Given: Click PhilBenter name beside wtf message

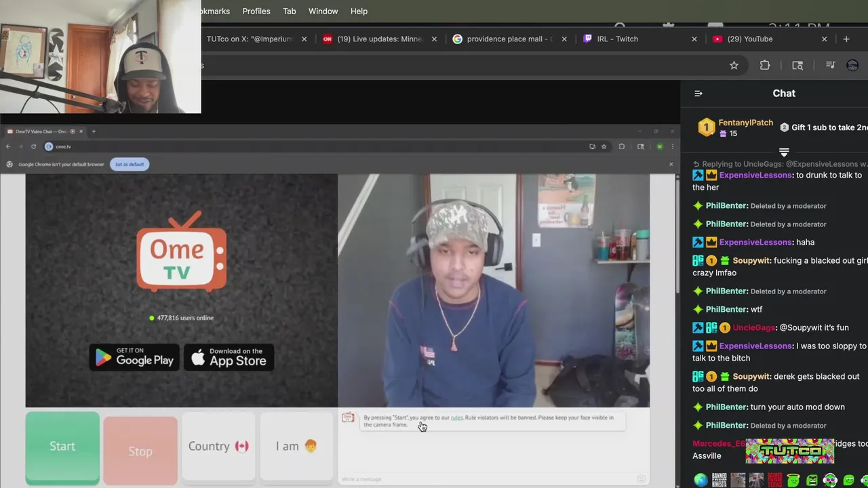Looking at the screenshot, I should coord(726,309).
